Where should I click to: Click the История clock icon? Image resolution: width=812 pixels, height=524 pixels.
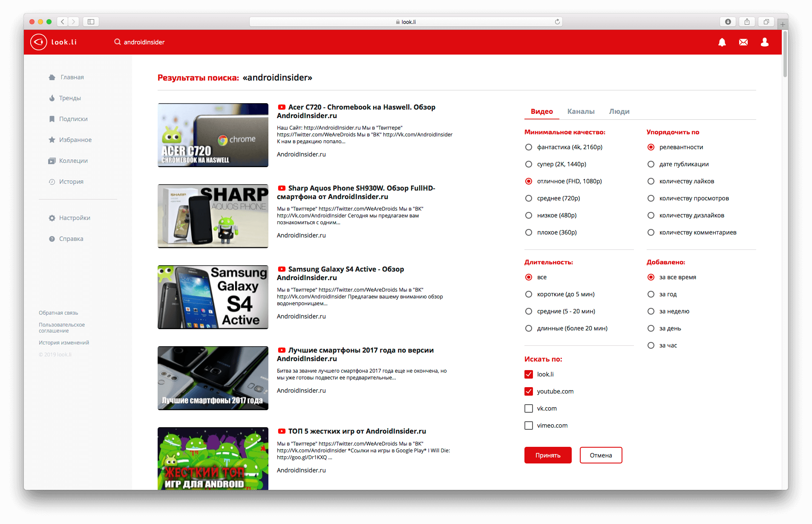point(52,182)
